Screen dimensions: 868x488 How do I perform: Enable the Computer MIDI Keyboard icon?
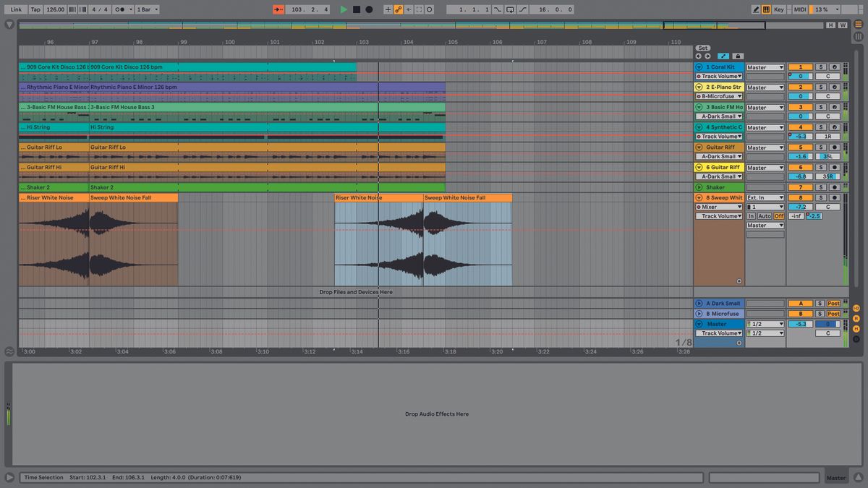click(767, 9)
